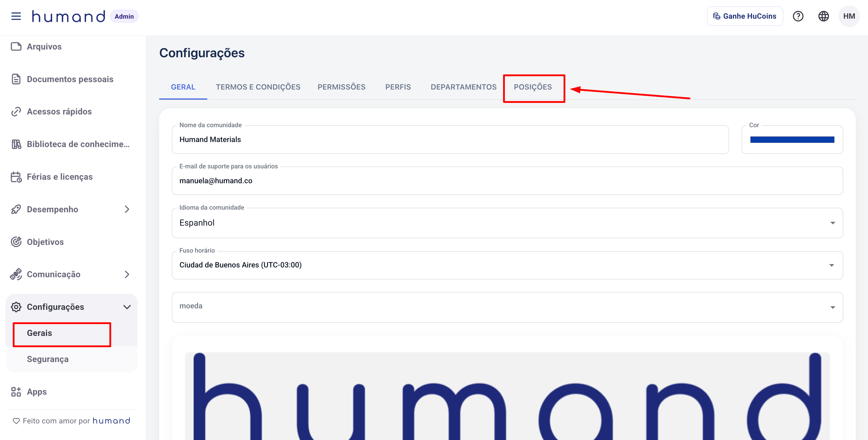
Task: Switch to the TERMOS E CONDIÇÕES tab
Action: [258, 87]
